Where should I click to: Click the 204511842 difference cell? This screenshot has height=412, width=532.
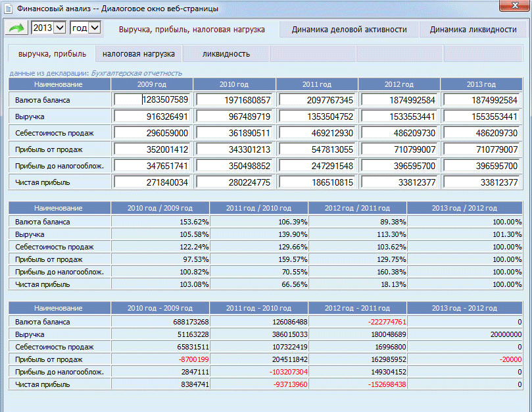point(258,359)
